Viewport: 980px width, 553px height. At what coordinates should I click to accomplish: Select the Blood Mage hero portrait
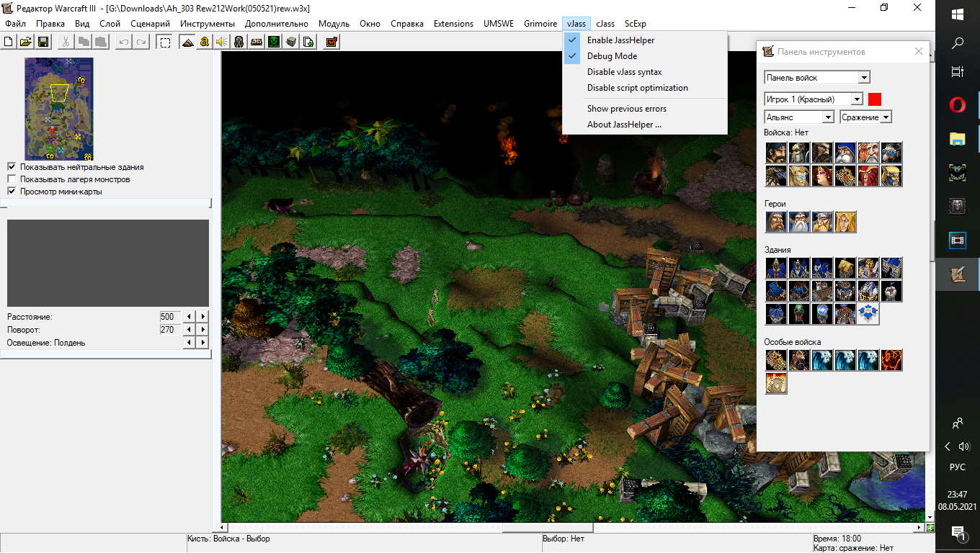[x=845, y=222]
